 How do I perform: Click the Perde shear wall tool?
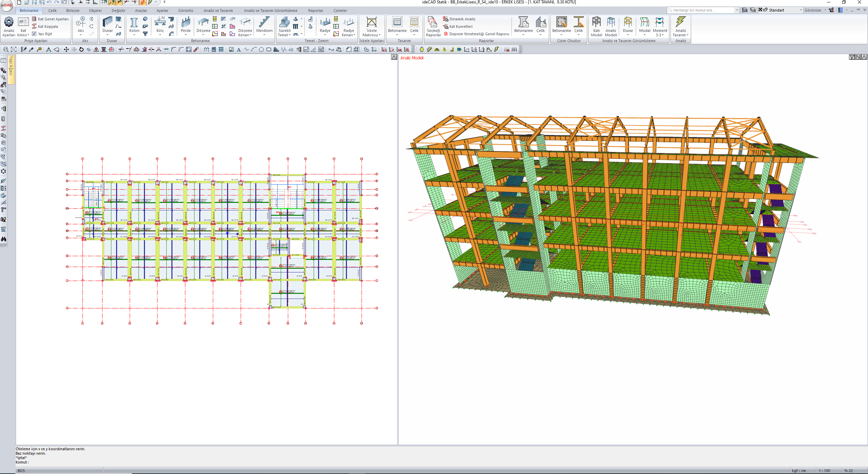[186, 23]
